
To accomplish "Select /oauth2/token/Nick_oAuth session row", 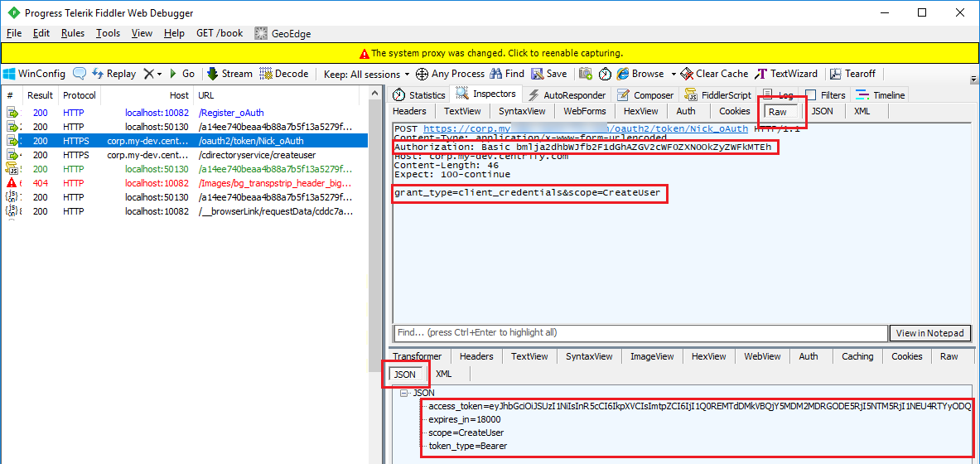I will coord(183,142).
